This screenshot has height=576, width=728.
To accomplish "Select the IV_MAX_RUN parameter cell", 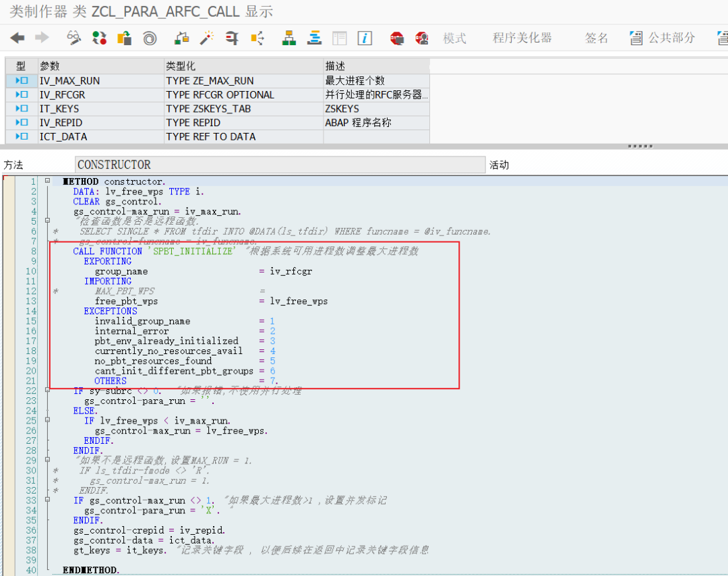I will click(x=100, y=81).
